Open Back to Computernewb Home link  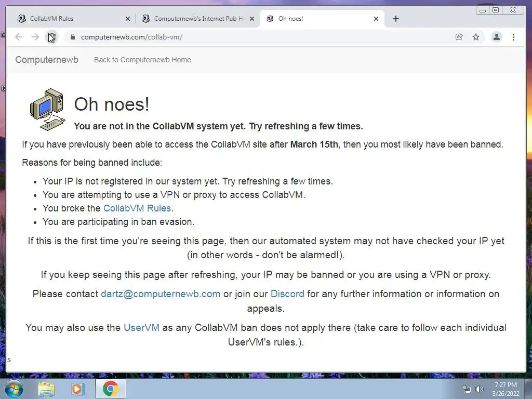point(142,60)
